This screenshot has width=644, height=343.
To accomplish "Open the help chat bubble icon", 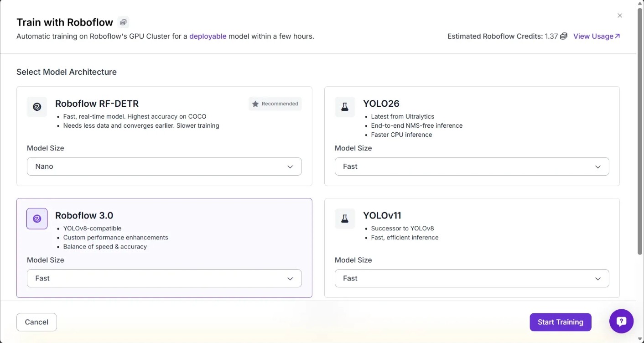I will pos(621,322).
